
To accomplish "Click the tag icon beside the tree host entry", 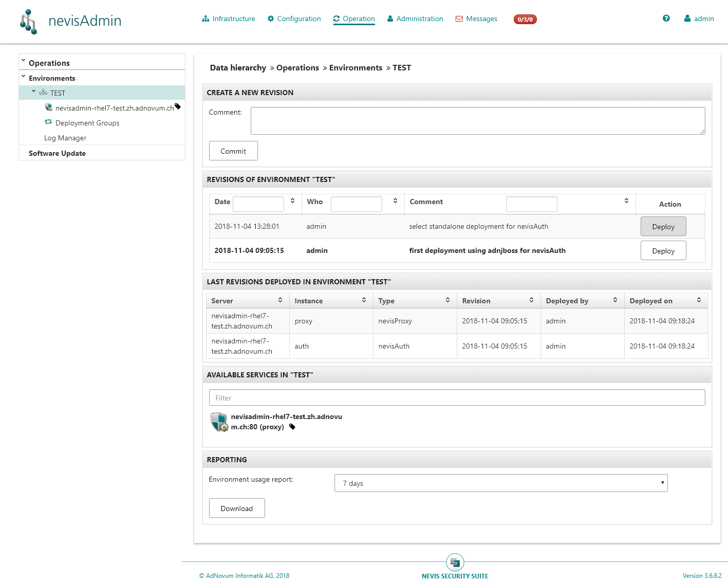I will pos(178,106).
